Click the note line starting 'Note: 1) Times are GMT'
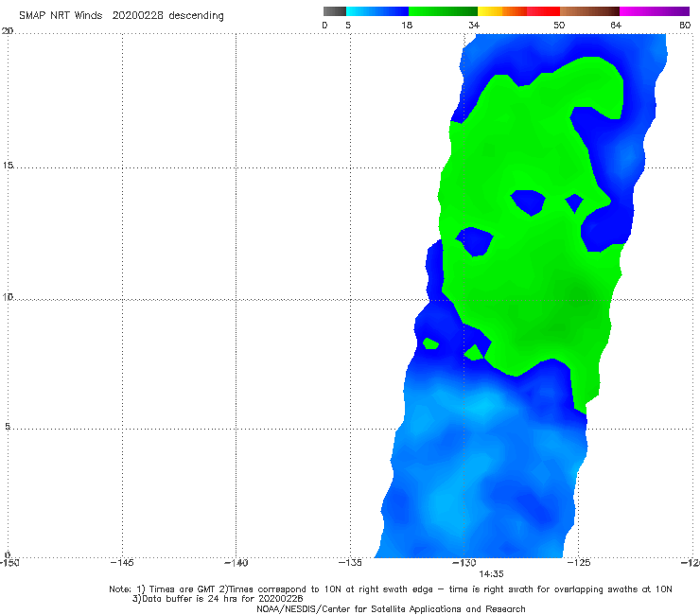The width and height of the screenshot is (700, 615). 391,589
